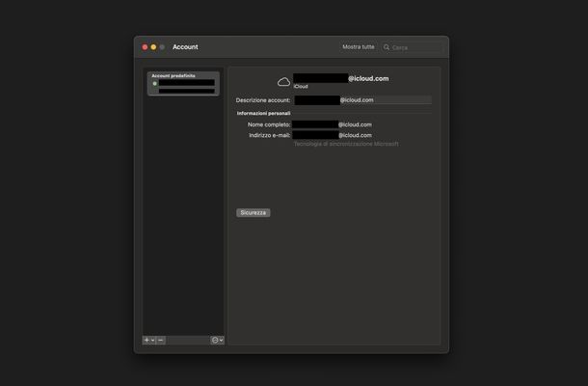This screenshot has width=588, height=386.
Task: Click the Account predefinito label
Action: point(174,76)
